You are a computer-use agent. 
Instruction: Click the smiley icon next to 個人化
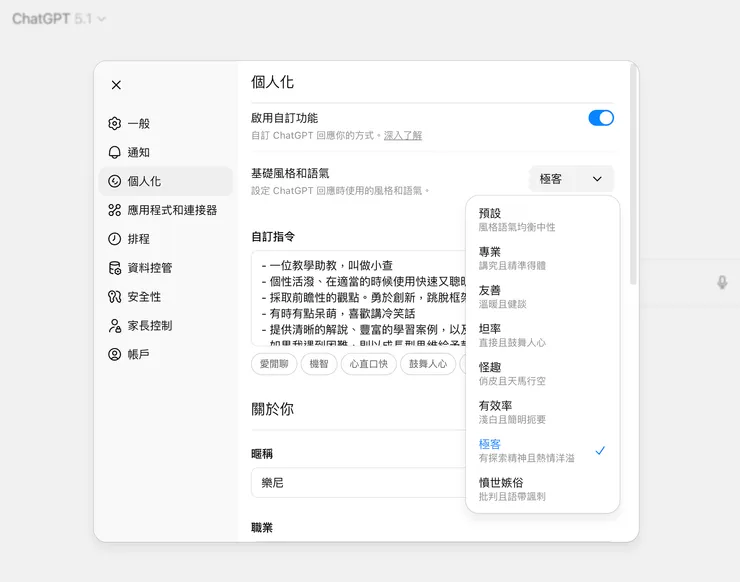coord(115,181)
